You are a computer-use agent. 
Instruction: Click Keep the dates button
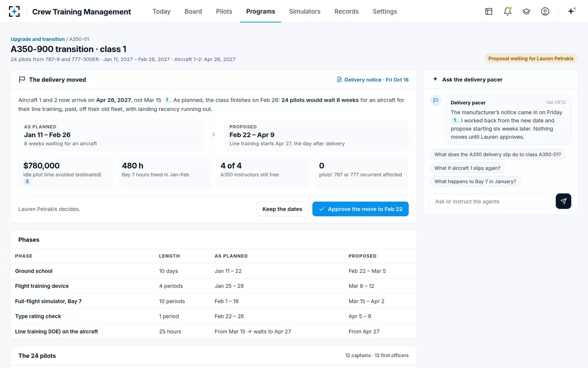(x=282, y=209)
